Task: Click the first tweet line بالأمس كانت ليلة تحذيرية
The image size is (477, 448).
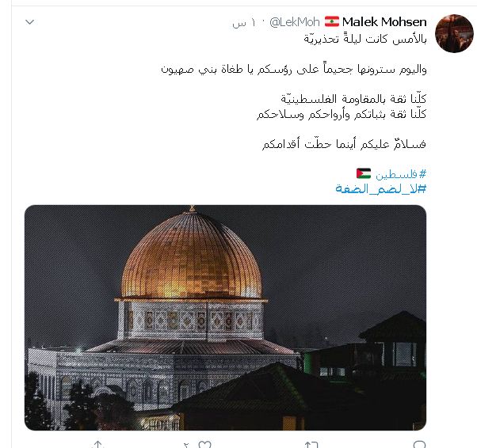Action: [365, 39]
